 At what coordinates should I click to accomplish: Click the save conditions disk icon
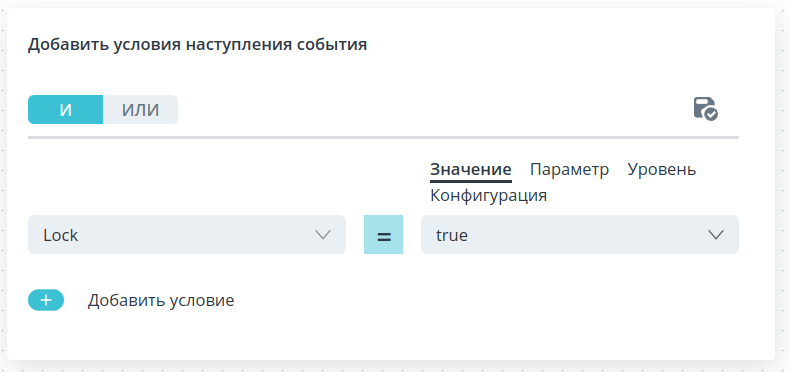[705, 108]
